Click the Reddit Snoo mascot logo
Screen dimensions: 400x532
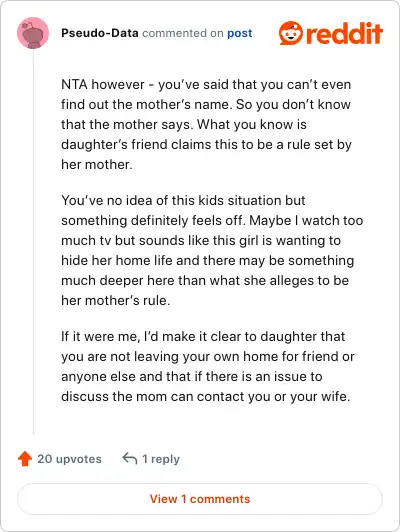(291, 33)
